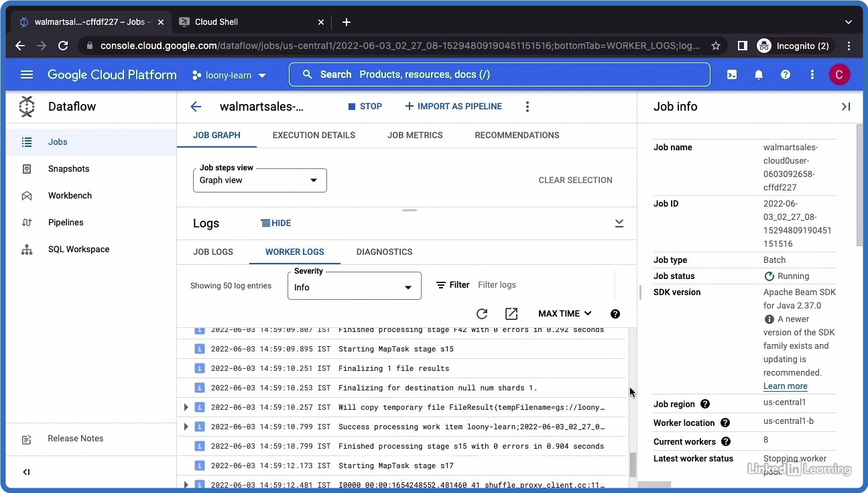The width and height of the screenshot is (868, 493).
Task: Click the STOP job button
Action: click(365, 107)
